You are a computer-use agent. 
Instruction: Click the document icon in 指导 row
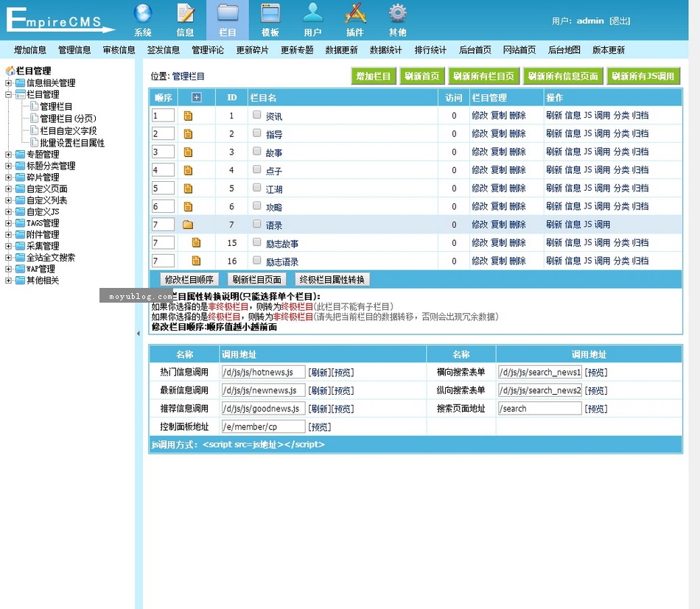click(x=188, y=134)
